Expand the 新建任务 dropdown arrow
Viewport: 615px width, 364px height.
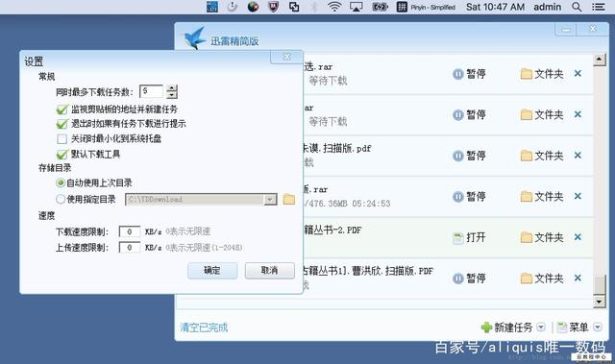pos(541,328)
